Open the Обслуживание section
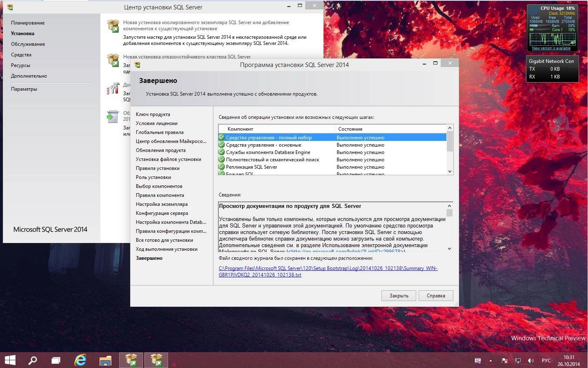This screenshot has width=588, height=368. click(x=28, y=44)
